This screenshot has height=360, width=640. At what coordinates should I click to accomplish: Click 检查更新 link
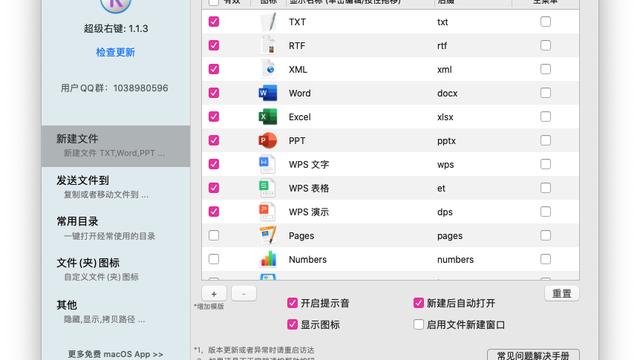pyautogui.click(x=116, y=52)
